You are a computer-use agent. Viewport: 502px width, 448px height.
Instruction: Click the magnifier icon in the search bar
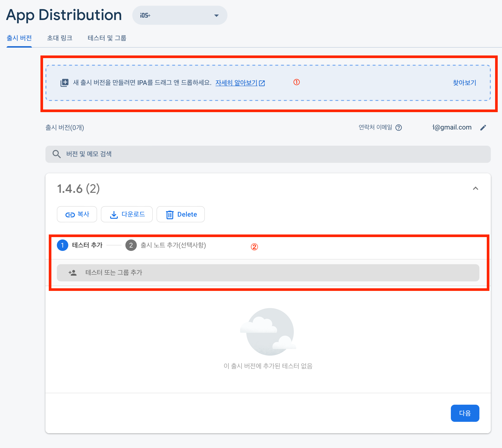coord(57,154)
